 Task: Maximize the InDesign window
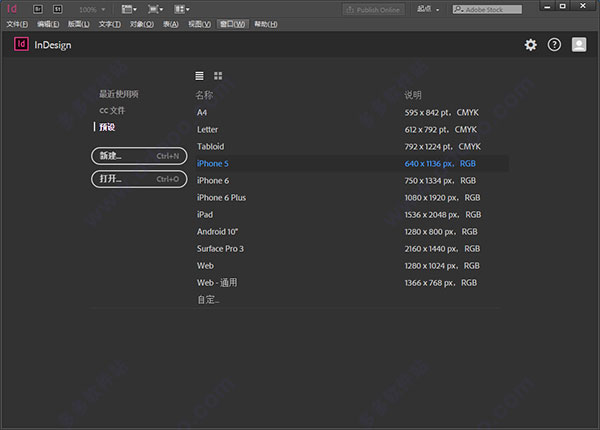pos(562,7)
